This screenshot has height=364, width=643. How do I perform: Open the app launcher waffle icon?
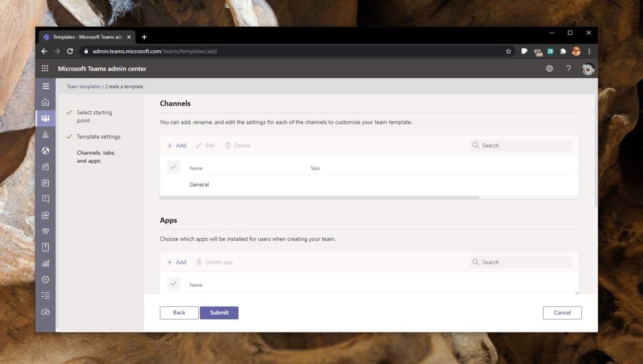46,69
